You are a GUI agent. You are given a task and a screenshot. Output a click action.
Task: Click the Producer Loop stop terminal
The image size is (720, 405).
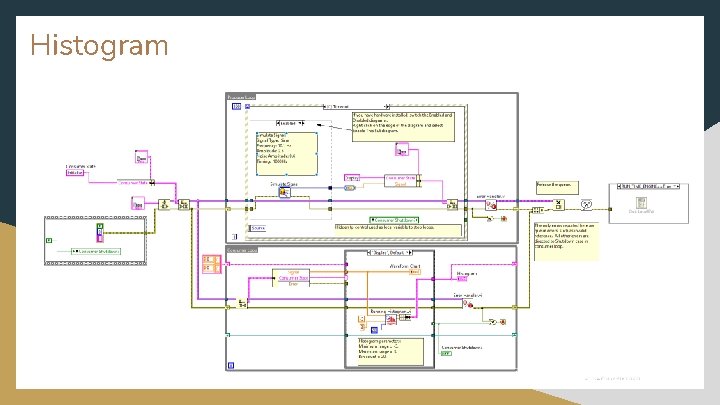click(234, 236)
